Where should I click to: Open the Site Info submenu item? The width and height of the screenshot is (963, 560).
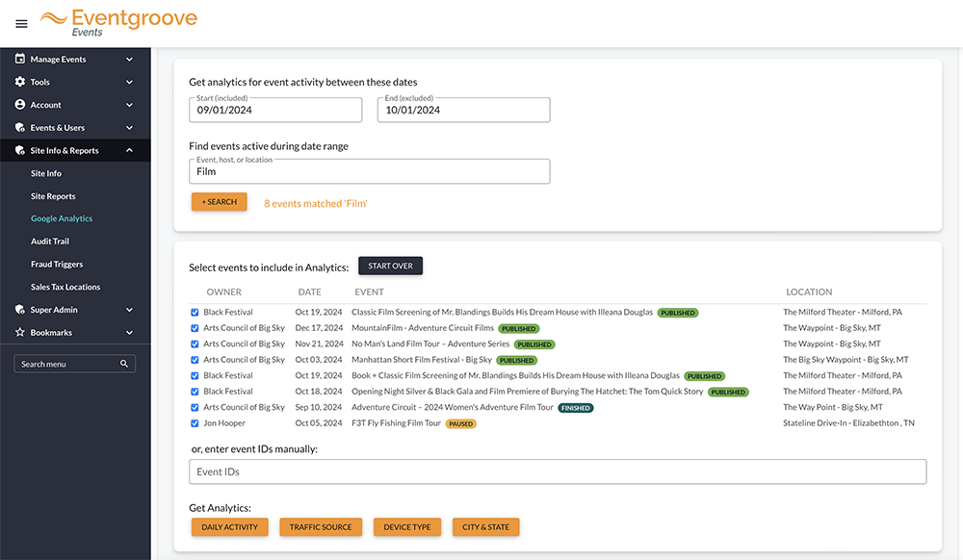tap(46, 173)
